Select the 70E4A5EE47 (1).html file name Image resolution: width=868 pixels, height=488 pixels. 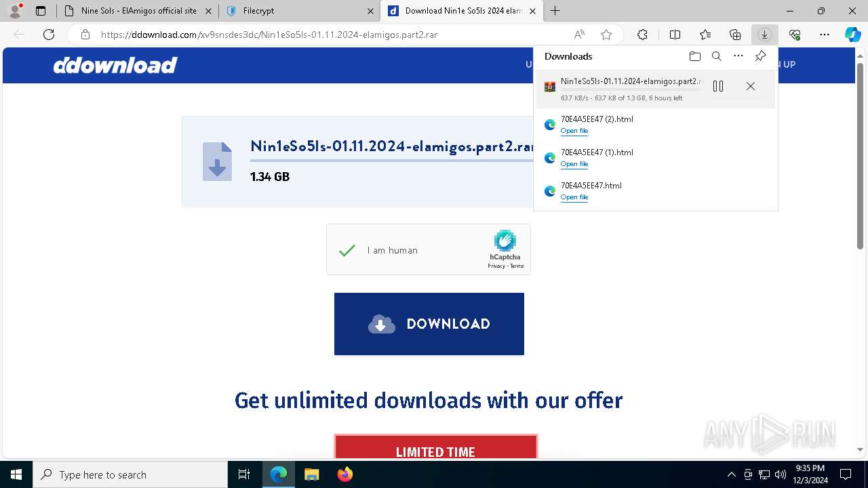click(x=597, y=152)
